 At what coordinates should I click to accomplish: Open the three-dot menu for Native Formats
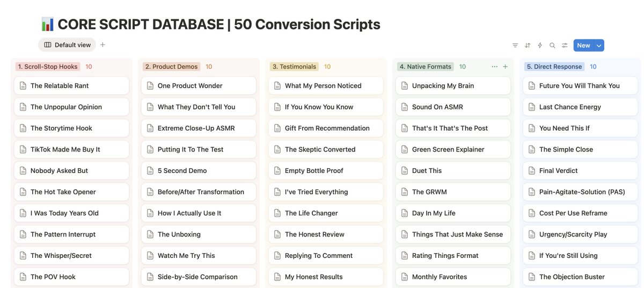click(494, 67)
